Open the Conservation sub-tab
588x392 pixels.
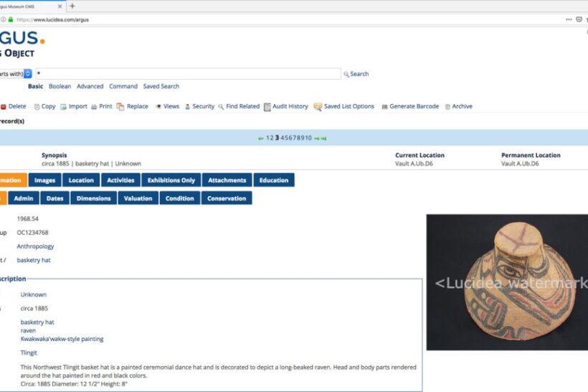pos(227,198)
